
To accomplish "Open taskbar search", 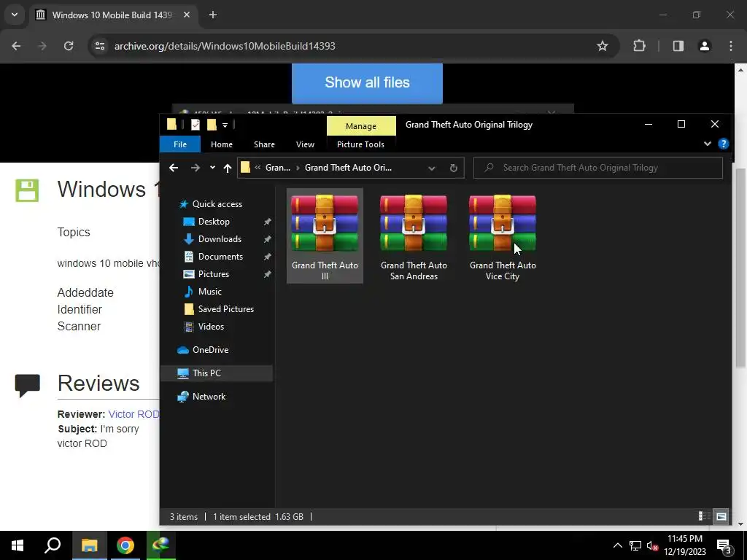I will point(53,545).
